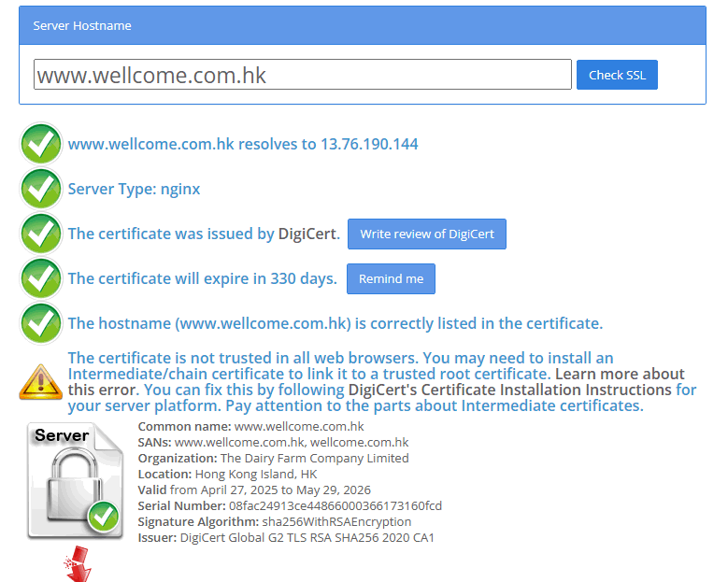This screenshot has height=582, width=728.
Task: Click the Server certificate padlock icon
Action: point(75,481)
